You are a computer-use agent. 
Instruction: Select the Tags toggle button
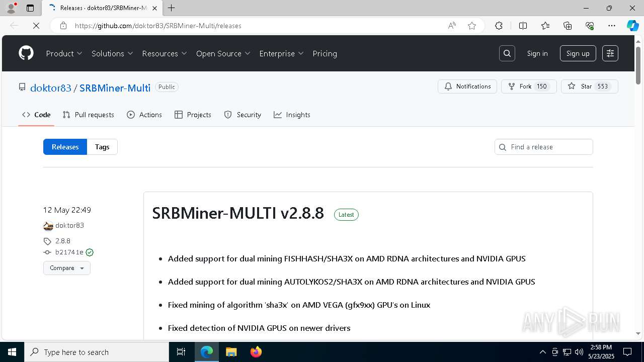tap(102, 147)
